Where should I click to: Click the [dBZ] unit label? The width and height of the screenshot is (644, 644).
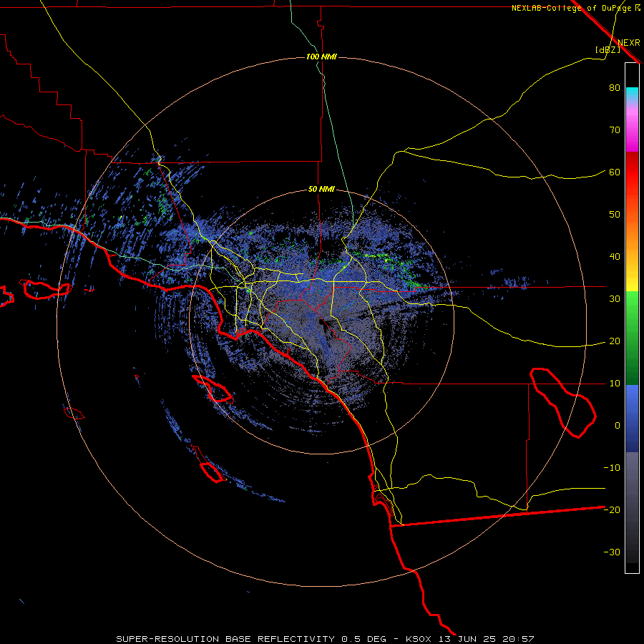coord(608,49)
